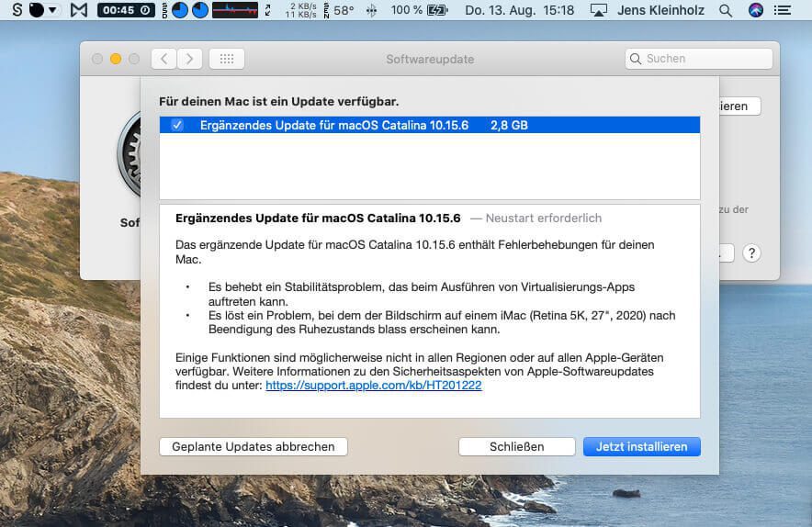812x527 pixels.
Task: Open Siri in the menu bar
Action: tap(756, 10)
